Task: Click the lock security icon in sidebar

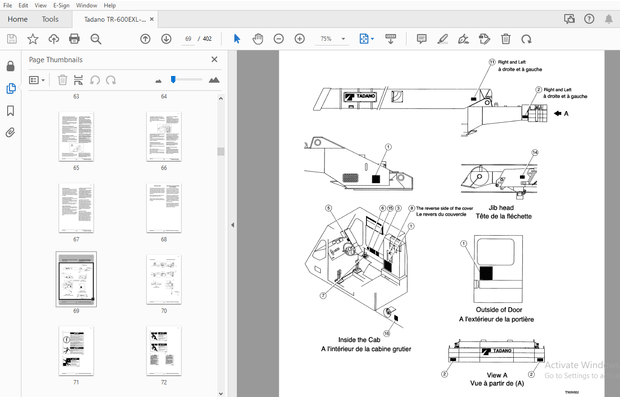Action: pos(11,66)
